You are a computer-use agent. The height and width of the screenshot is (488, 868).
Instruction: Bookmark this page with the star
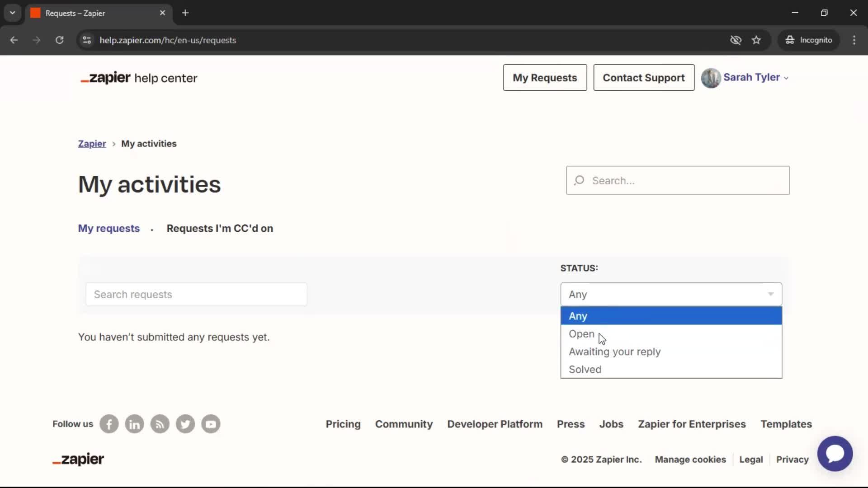756,40
